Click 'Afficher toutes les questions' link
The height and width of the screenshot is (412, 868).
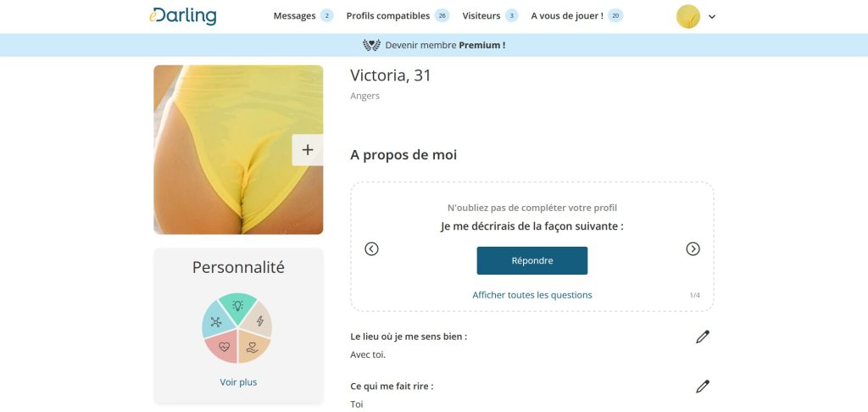(x=532, y=295)
